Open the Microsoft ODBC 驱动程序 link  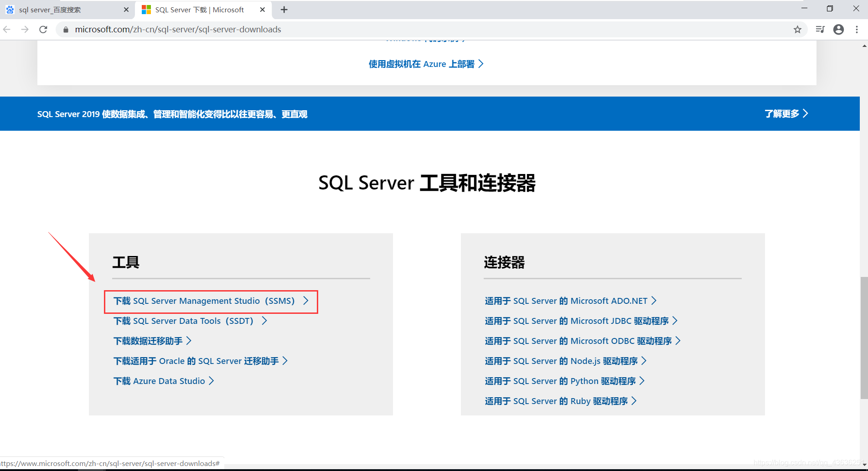pyautogui.click(x=583, y=341)
